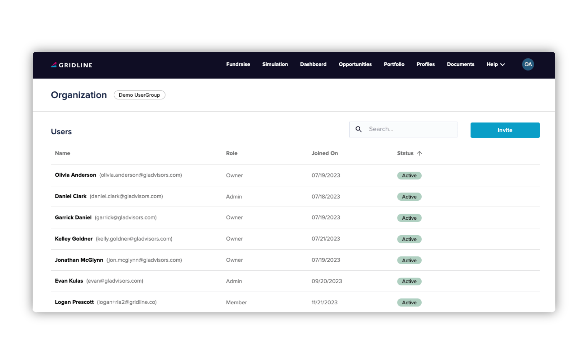
Task: Expand the Help dropdown
Action: pos(495,64)
